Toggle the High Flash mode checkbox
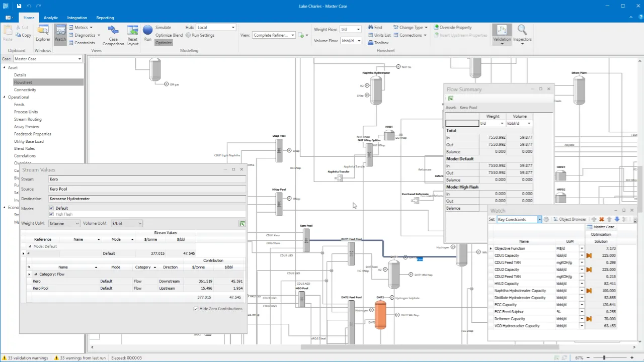Viewport: 644px width, 362px height. tap(51, 214)
